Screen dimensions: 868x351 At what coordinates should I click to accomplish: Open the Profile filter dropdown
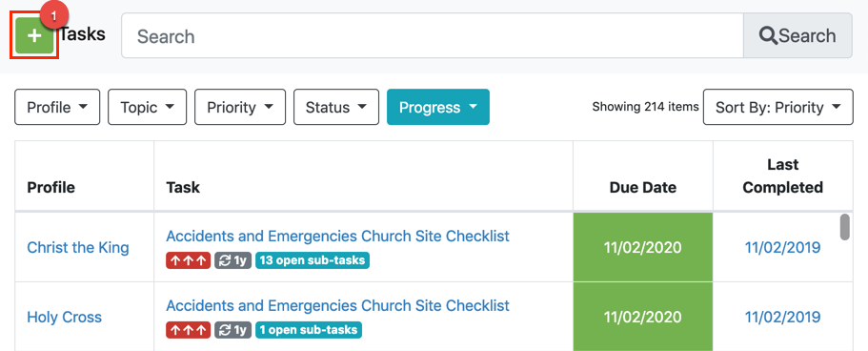57,107
